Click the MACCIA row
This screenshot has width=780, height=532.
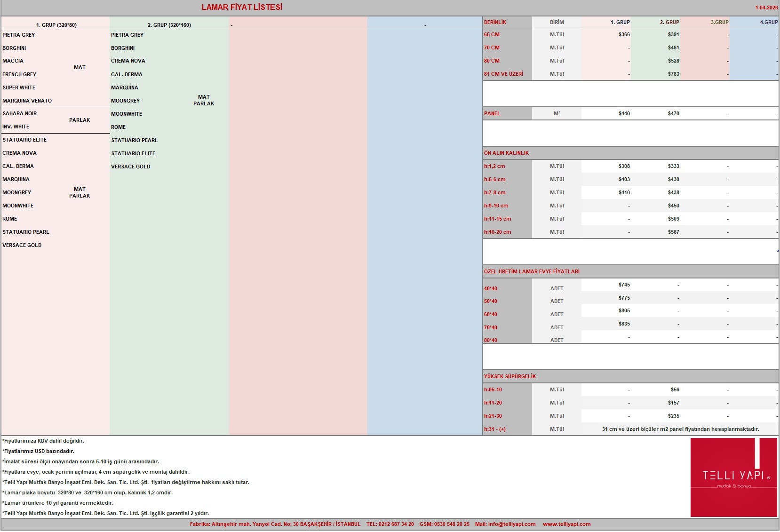pos(13,61)
